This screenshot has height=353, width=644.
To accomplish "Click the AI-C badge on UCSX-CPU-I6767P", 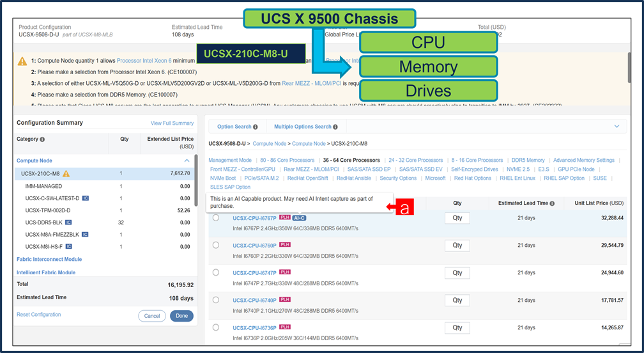I will point(299,218).
